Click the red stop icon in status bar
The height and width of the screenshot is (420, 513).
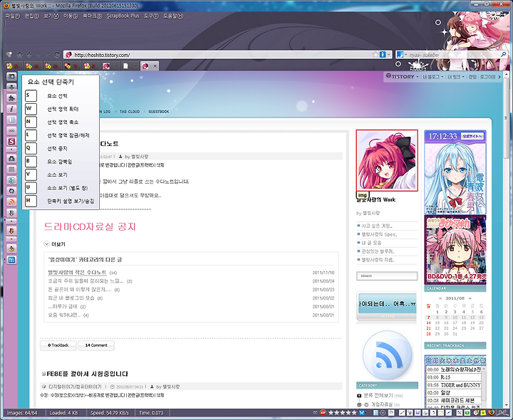pyautogui.click(x=323, y=412)
